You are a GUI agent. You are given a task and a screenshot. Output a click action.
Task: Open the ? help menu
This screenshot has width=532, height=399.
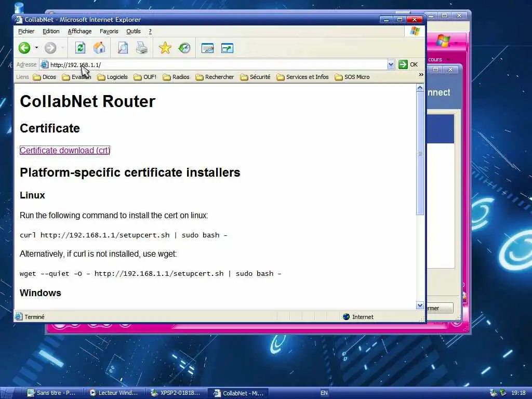150,31
